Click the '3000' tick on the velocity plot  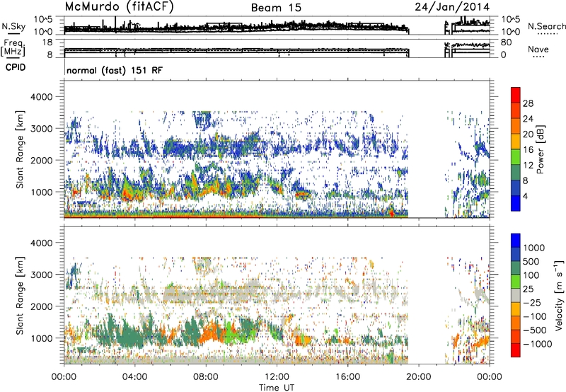point(41,275)
